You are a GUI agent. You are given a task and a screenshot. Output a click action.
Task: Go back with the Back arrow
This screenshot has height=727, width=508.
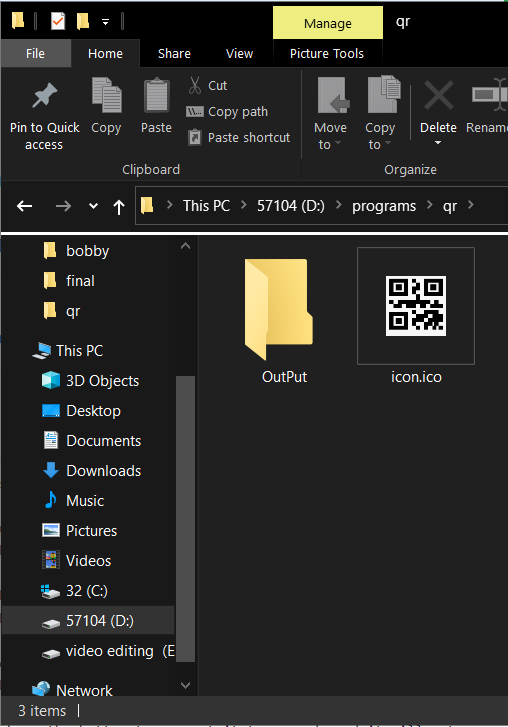point(25,206)
